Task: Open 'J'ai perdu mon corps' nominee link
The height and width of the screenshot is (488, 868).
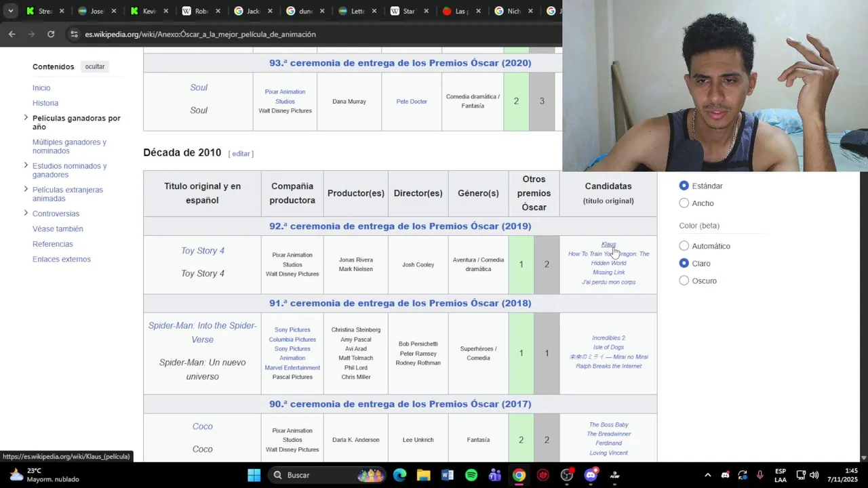Action: (x=608, y=282)
